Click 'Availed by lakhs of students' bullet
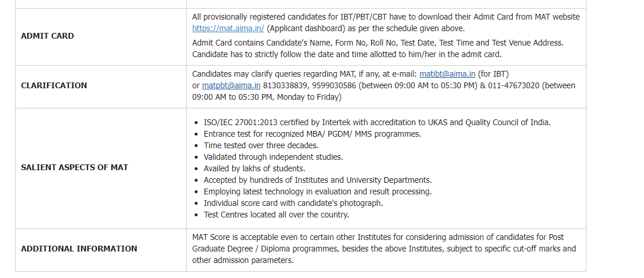This screenshot has height=278, width=644. tap(254, 168)
